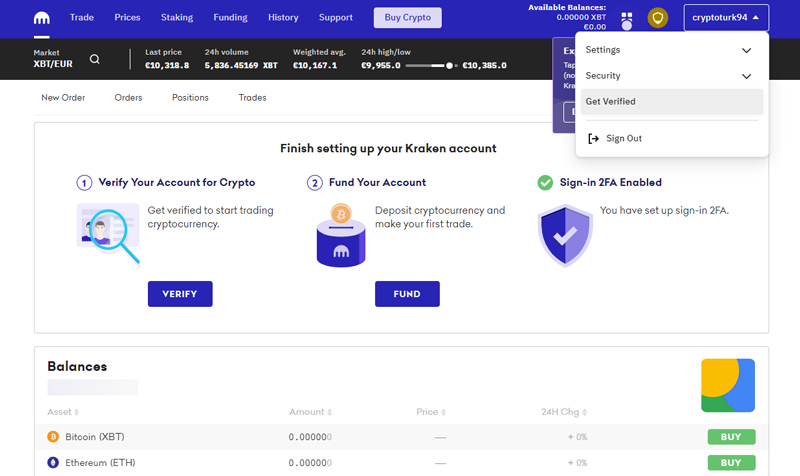Viewport: 800px width, 476px height.
Task: Click the last price €10,318.8 value
Action: point(167,65)
